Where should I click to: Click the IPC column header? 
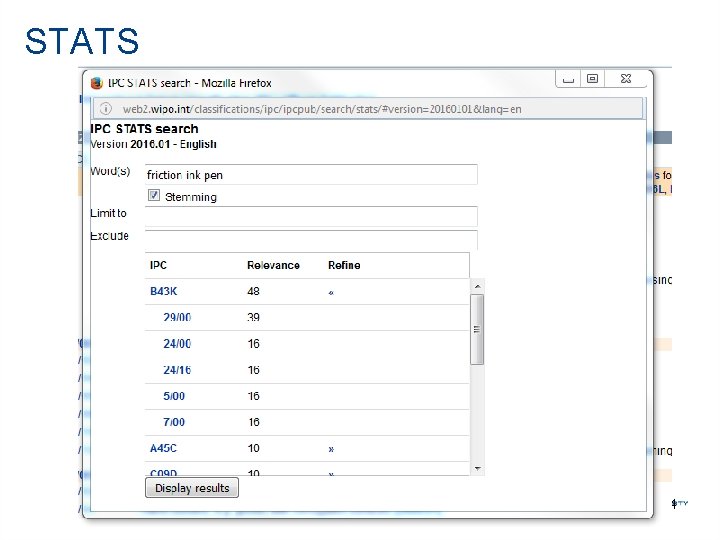click(158, 265)
